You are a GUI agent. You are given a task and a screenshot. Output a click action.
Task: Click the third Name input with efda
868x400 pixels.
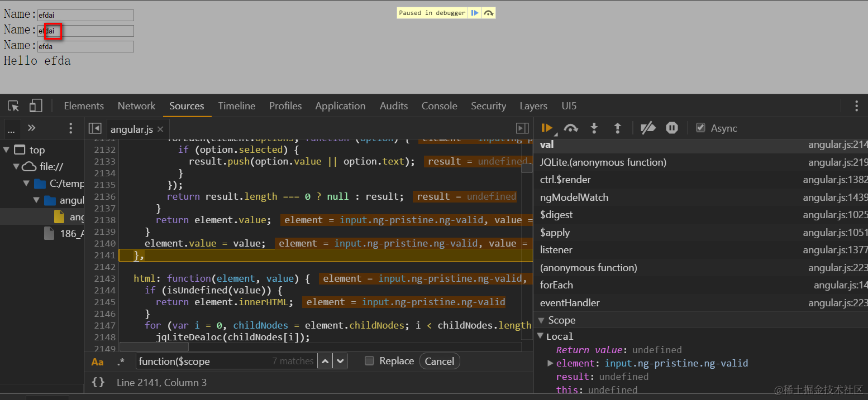pos(85,46)
